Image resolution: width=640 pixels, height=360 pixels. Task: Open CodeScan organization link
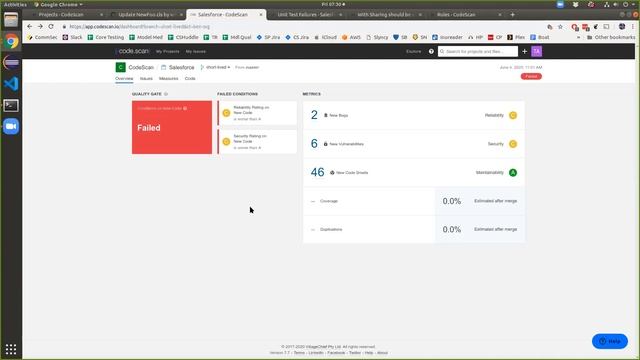coord(141,67)
